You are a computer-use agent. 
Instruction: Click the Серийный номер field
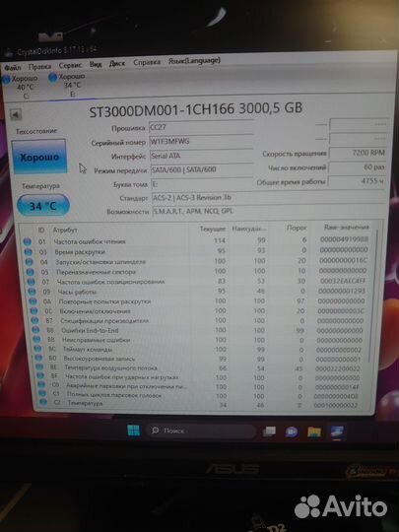coord(201,142)
